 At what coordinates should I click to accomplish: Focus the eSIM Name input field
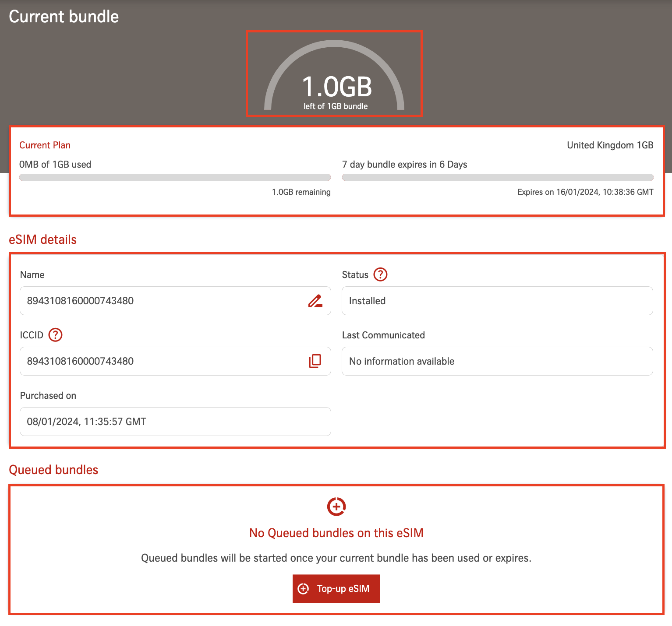click(x=162, y=301)
